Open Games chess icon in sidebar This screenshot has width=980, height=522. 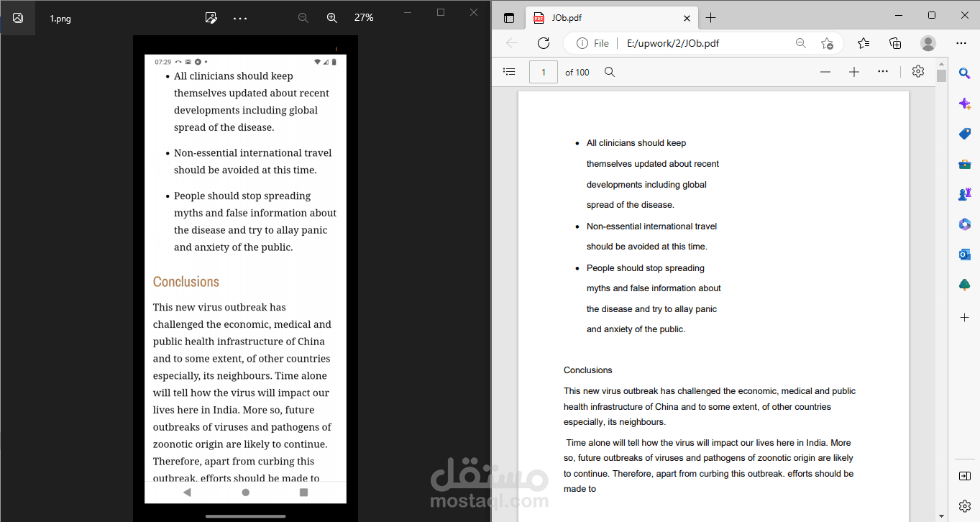[x=965, y=194]
